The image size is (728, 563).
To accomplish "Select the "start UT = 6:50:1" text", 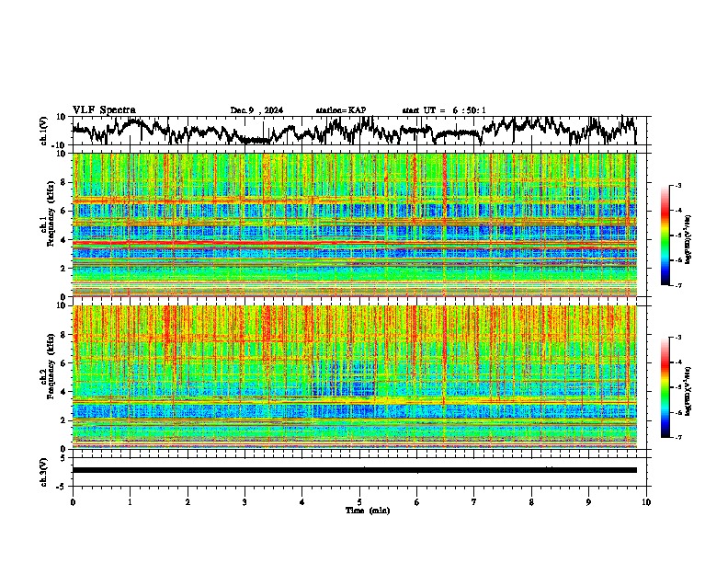I will click(x=444, y=110).
